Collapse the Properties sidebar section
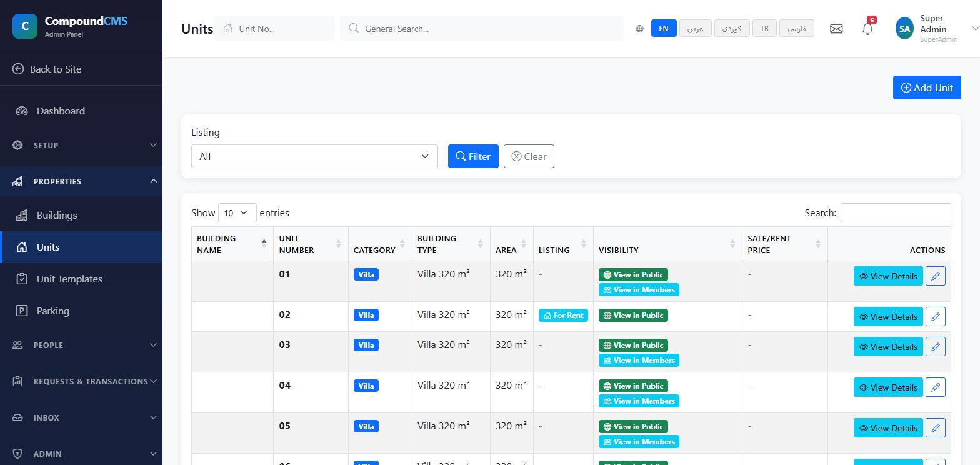The height and width of the screenshot is (465, 980). pyautogui.click(x=81, y=181)
